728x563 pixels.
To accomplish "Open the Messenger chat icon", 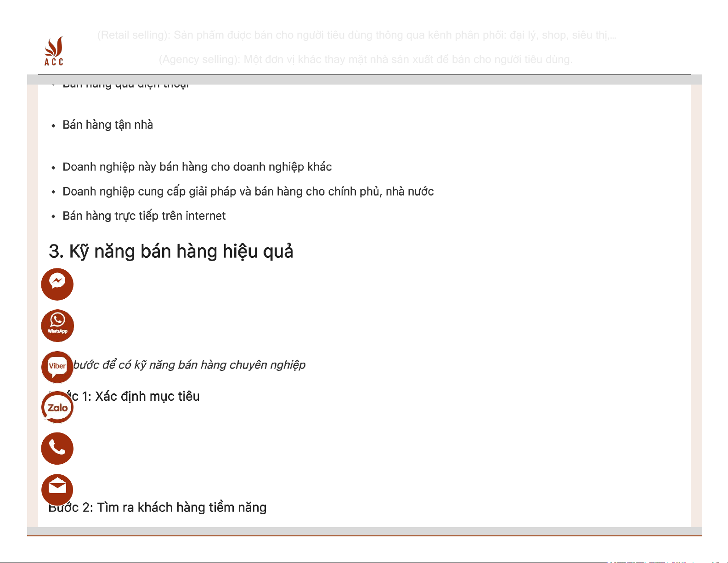I will click(57, 284).
